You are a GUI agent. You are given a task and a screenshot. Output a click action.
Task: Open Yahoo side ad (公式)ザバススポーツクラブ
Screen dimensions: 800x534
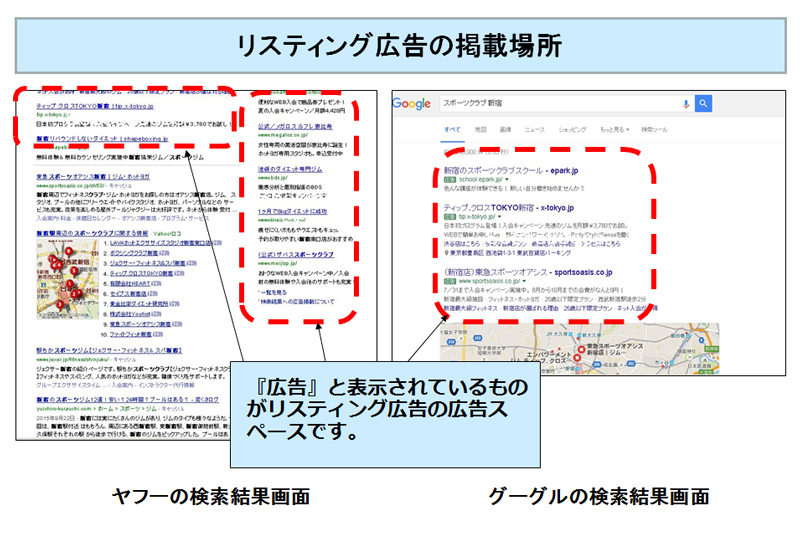click(x=296, y=254)
